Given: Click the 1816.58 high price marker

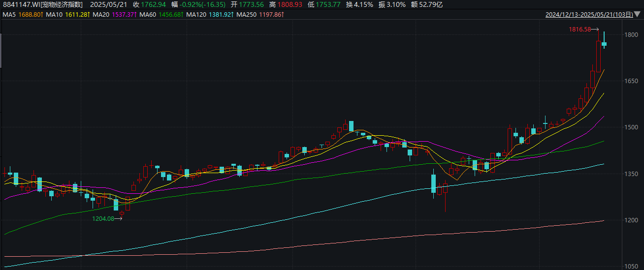Looking at the screenshot, I should [580, 30].
